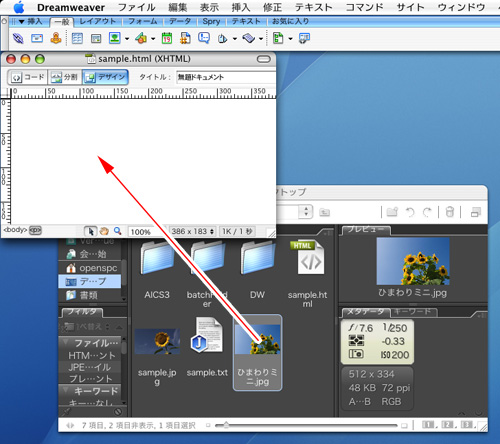Click larger thumbnail icon beside the size slider
The height and width of the screenshot is (444, 500).
[404, 426]
